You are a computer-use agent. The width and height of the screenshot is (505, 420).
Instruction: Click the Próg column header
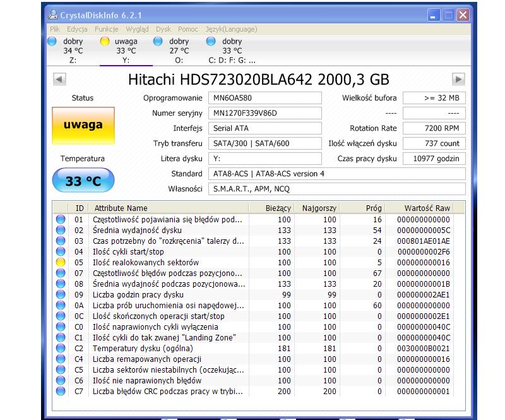(362, 208)
